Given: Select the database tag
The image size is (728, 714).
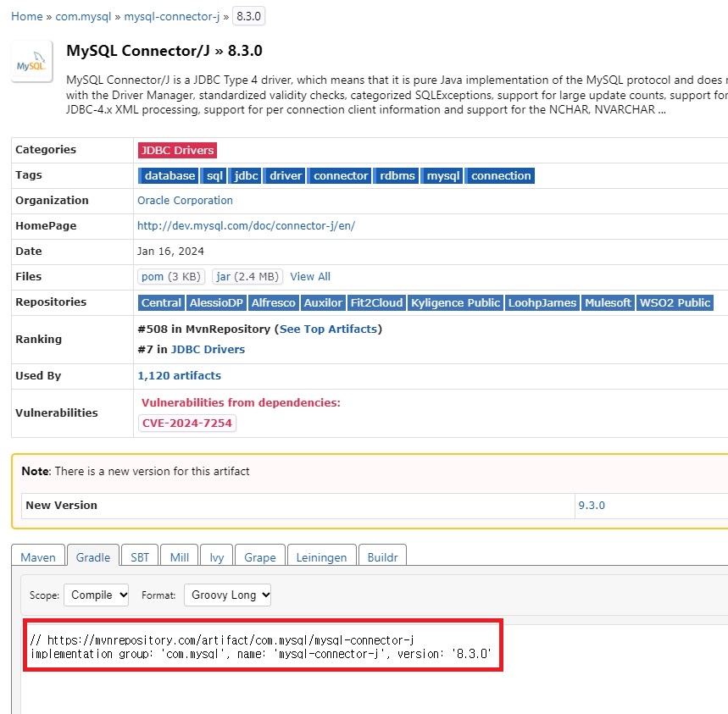Looking at the screenshot, I should (168, 176).
